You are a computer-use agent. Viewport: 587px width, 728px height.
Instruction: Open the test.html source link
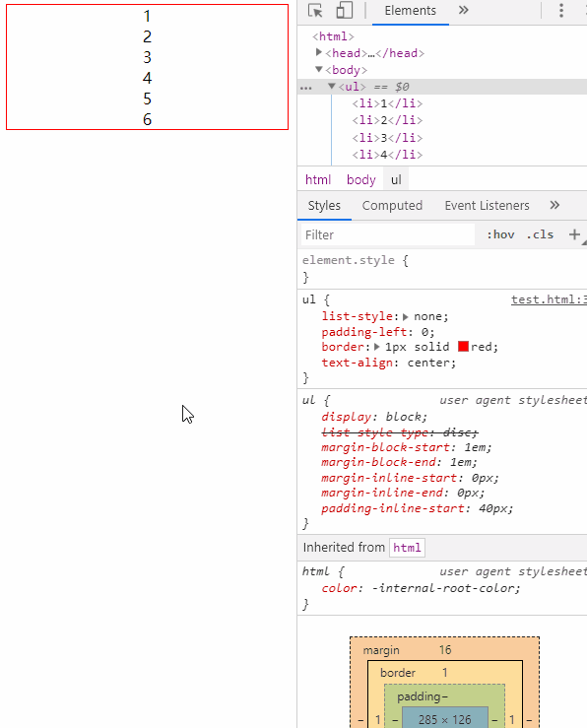pyautogui.click(x=549, y=299)
